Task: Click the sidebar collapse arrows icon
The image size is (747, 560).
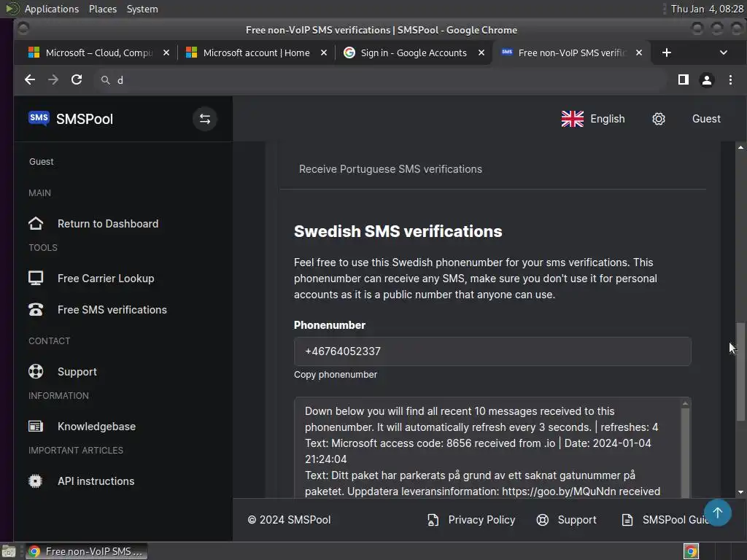Action: point(205,119)
